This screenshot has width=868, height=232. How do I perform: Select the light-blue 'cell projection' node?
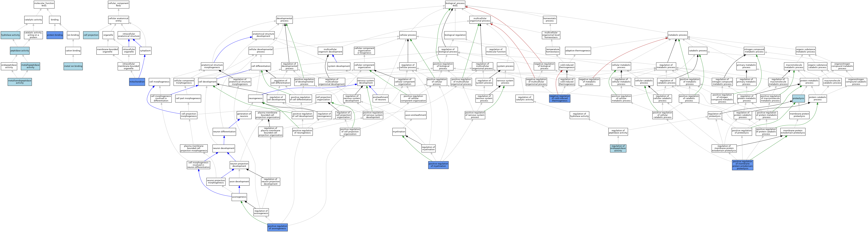91,35
